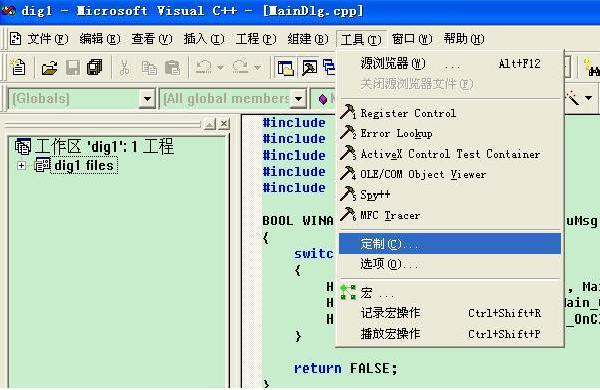Open the 宏... macro menu entry
The height and width of the screenshot is (390, 600).
tap(450, 293)
